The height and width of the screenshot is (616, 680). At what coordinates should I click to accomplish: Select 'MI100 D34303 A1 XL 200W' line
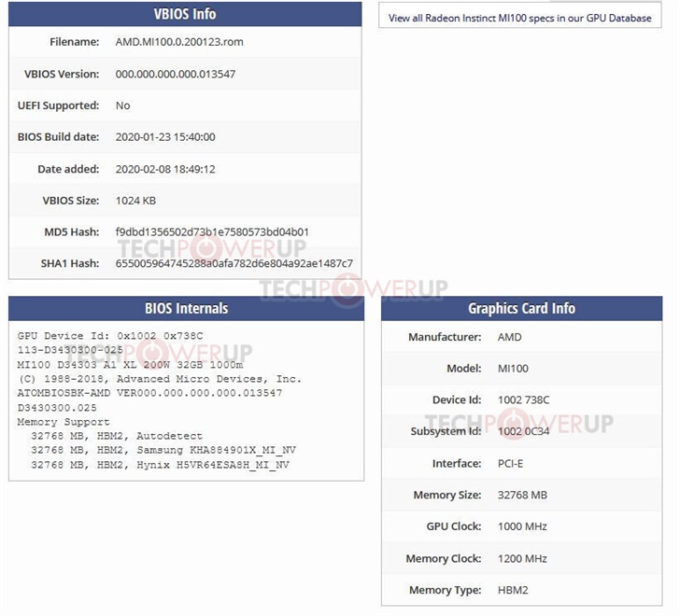(x=130, y=365)
